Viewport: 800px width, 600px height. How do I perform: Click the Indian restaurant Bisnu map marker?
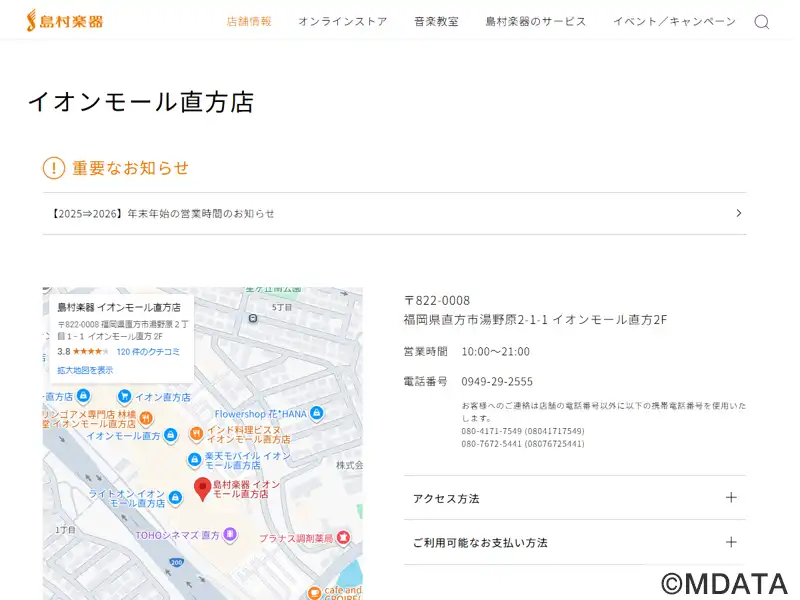[x=196, y=434]
